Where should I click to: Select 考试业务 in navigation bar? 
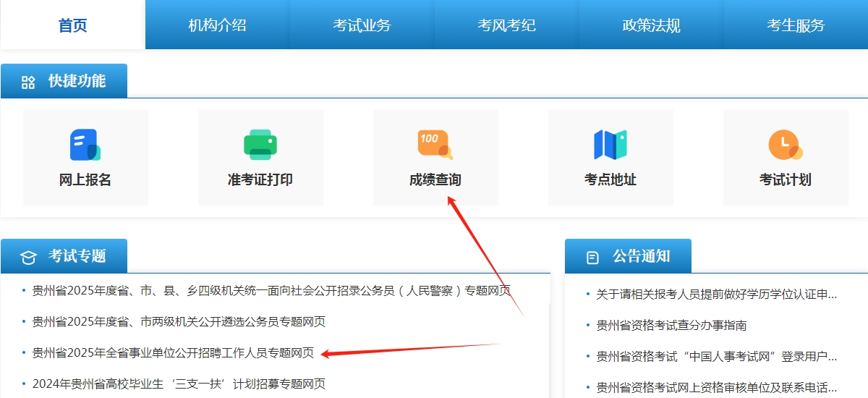click(x=362, y=25)
